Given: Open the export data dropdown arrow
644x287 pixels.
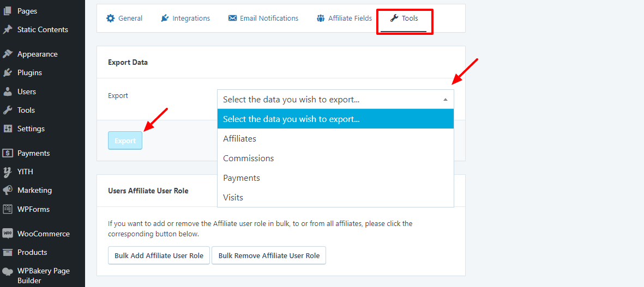Looking at the screenshot, I should click(x=445, y=100).
